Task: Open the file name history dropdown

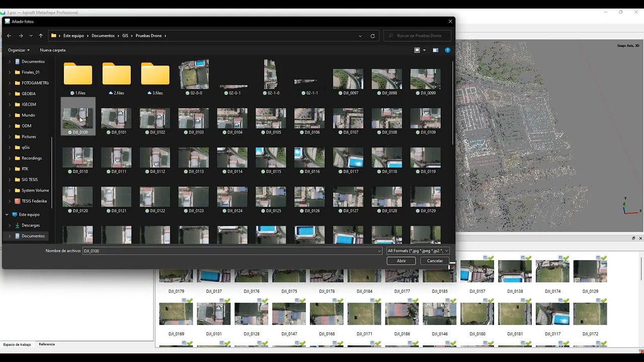Action: point(379,251)
